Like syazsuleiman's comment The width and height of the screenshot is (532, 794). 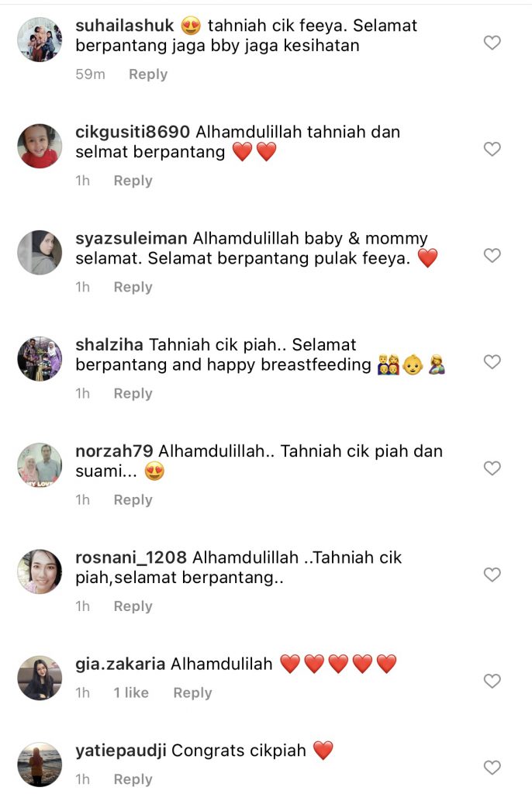point(492,255)
